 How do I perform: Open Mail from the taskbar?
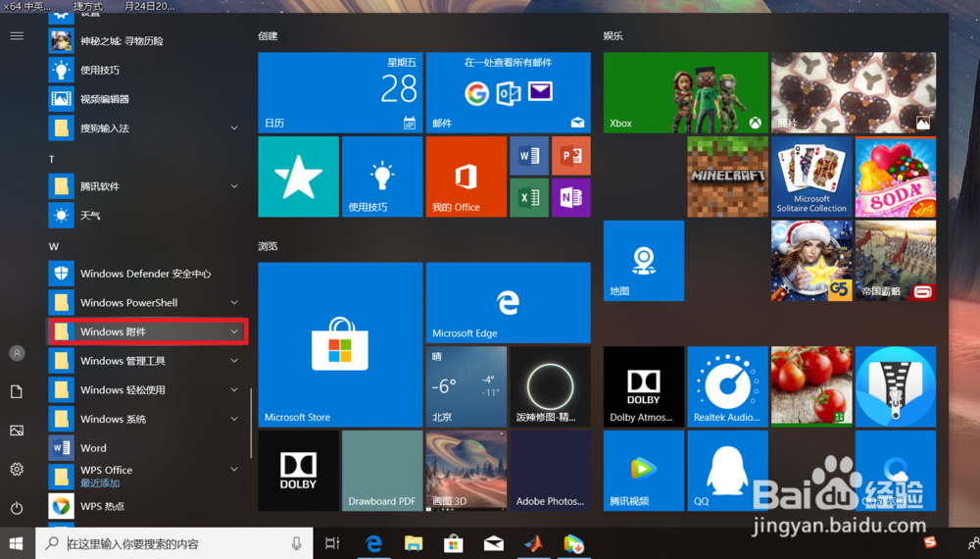click(494, 543)
